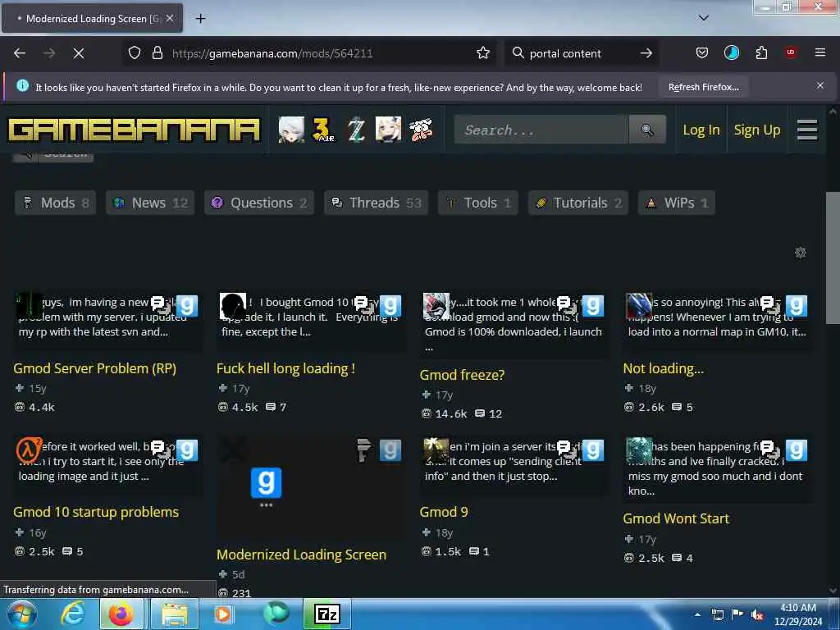Screen dimensions: 840x630
Task: Click the Garry's Mod icon on Not loading card
Action: [796, 306]
